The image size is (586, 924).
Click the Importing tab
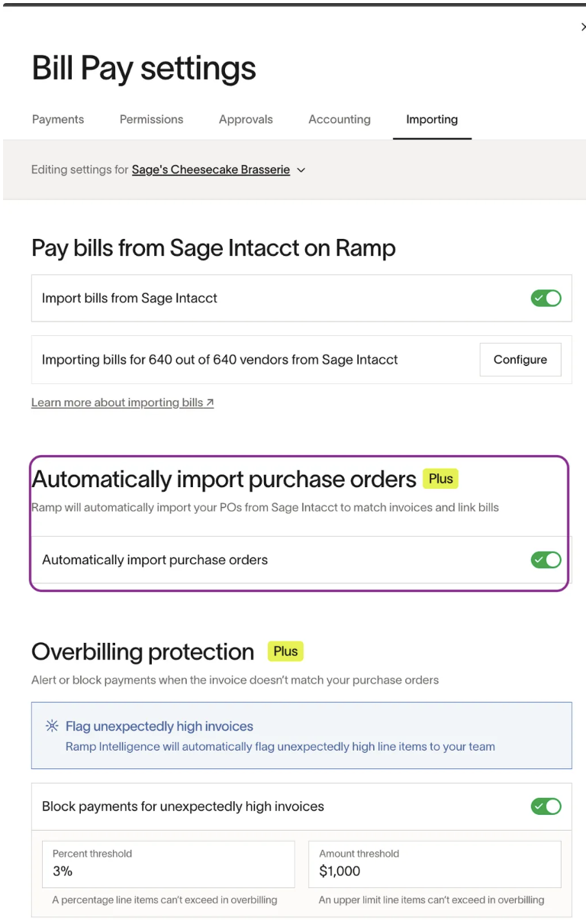pyautogui.click(x=432, y=119)
